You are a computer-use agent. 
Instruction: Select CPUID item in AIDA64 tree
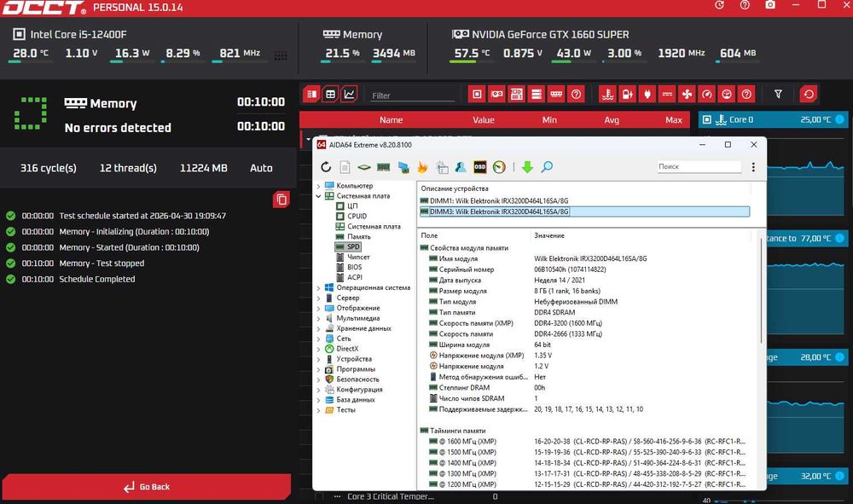[357, 217]
